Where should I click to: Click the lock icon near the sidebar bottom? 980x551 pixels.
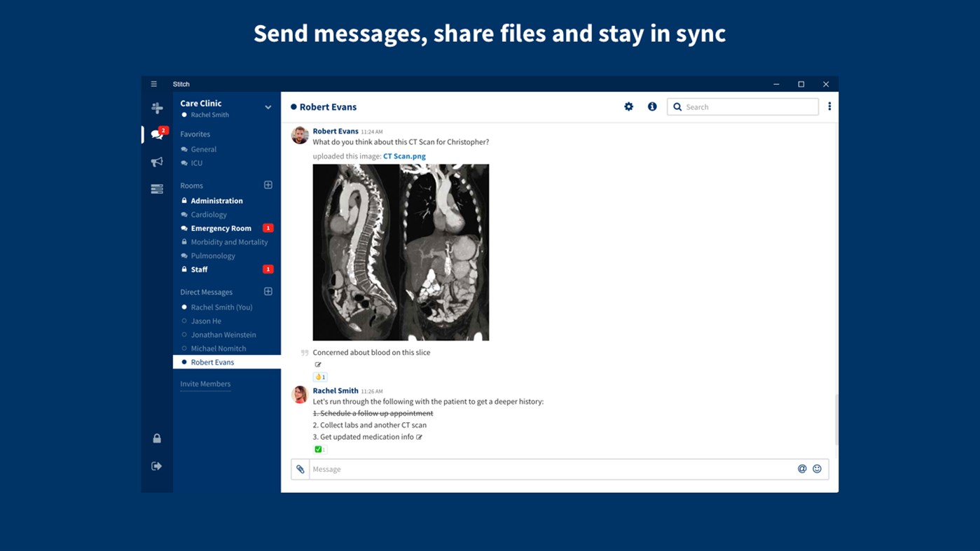156,438
